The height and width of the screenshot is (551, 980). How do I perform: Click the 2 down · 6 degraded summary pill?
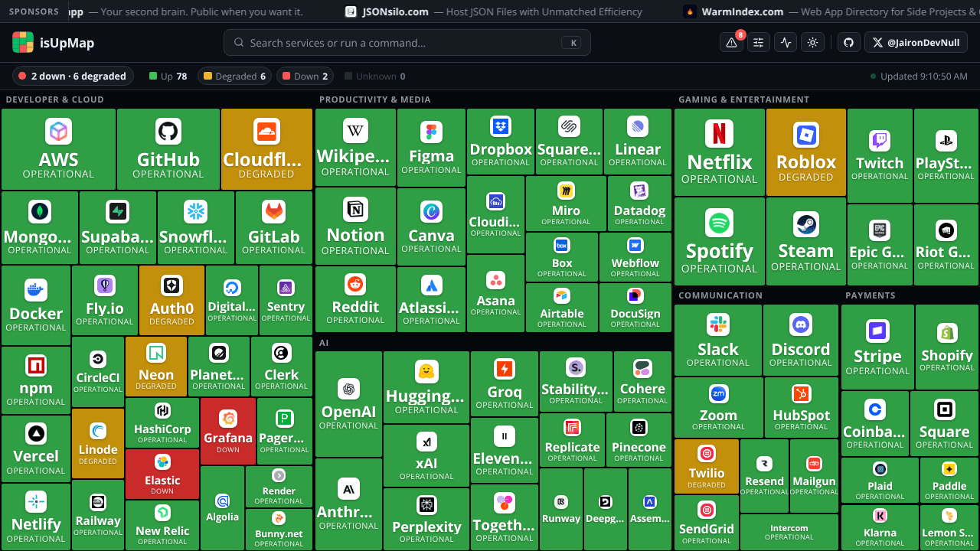[x=73, y=76]
